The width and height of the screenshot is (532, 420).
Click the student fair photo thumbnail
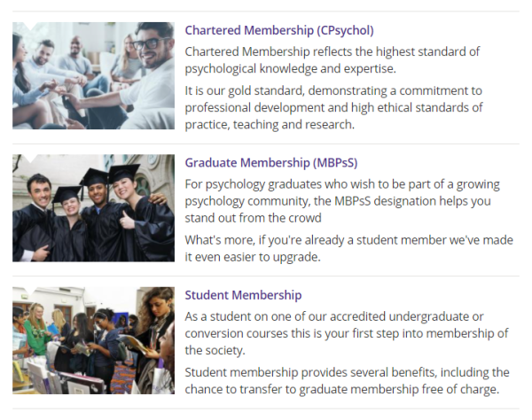tap(94, 340)
